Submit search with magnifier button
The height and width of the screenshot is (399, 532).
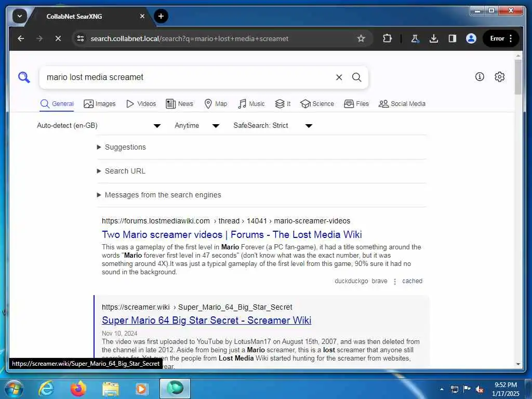pyautogui.click(x=356, y=77)
